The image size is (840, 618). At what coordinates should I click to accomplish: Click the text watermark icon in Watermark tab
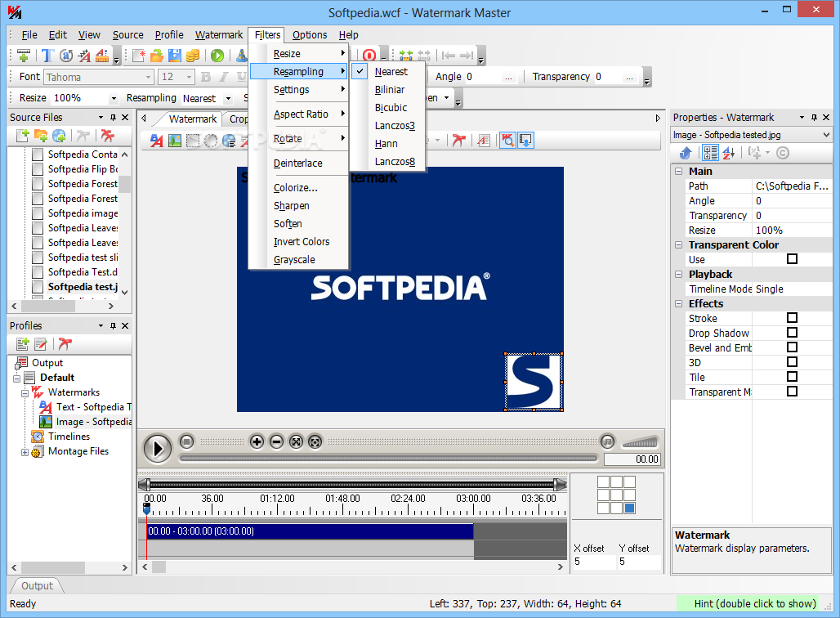coord(156,141)
